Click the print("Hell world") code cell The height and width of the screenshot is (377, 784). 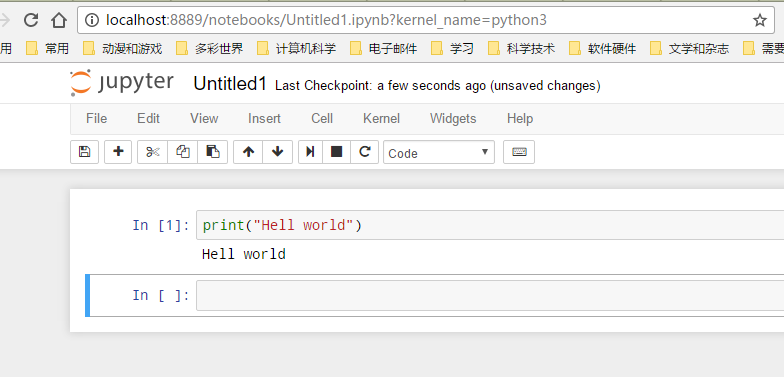point(490,226)
